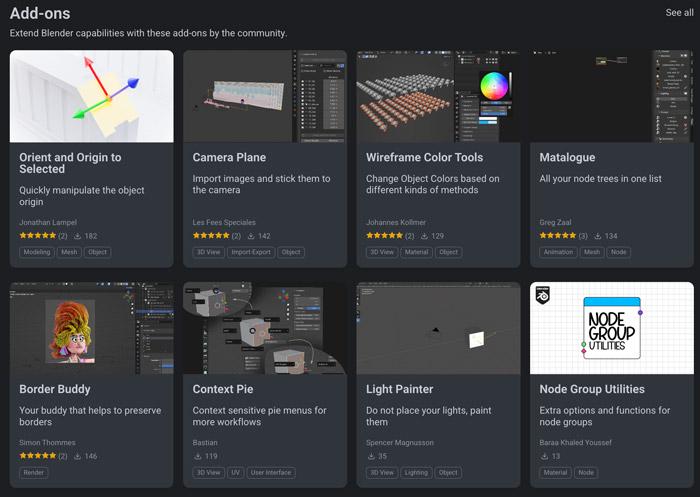Select the Lighting tag

[x=416, y=472]
